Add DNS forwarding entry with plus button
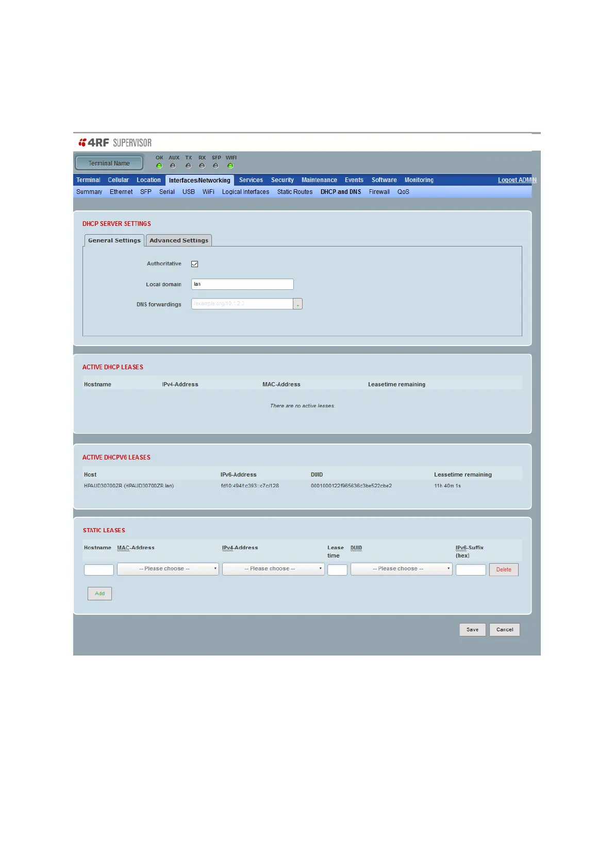 point(298,304)
